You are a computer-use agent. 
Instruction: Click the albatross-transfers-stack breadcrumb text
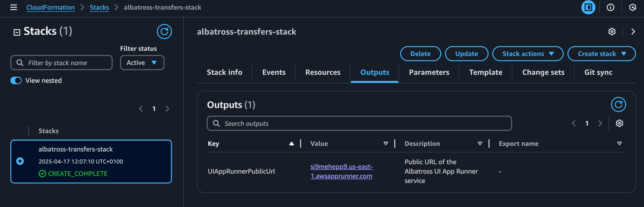pyautogui.click(x=163, y=8)
